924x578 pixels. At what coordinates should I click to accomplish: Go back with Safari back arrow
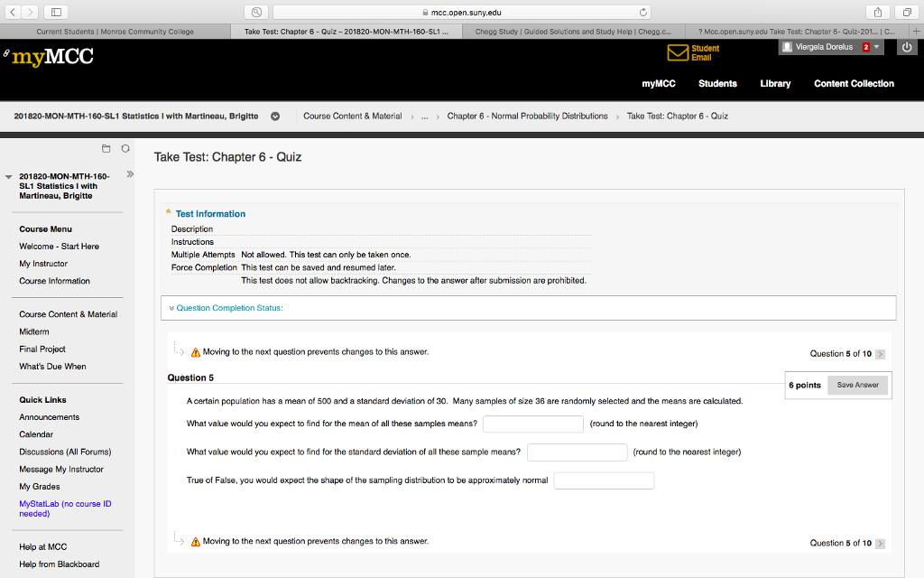click(x=12, y=12)
